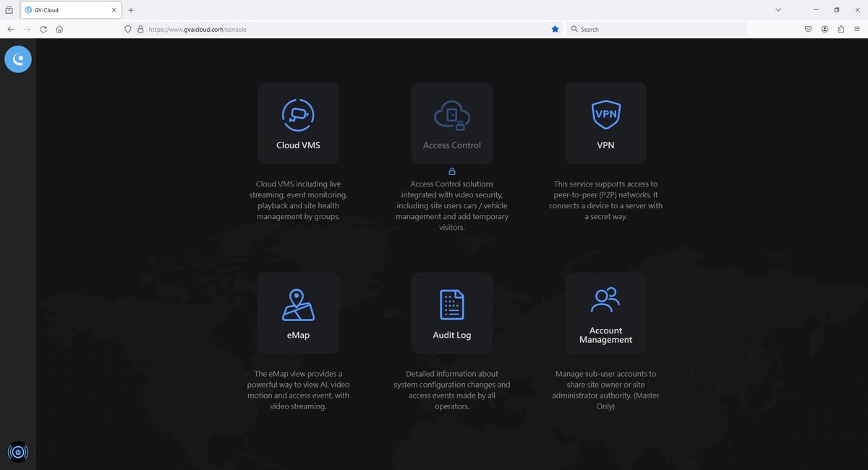This screenshot has height=470, width=868.
Task: Open the VPN shield icon
Action: click(605, 114)
